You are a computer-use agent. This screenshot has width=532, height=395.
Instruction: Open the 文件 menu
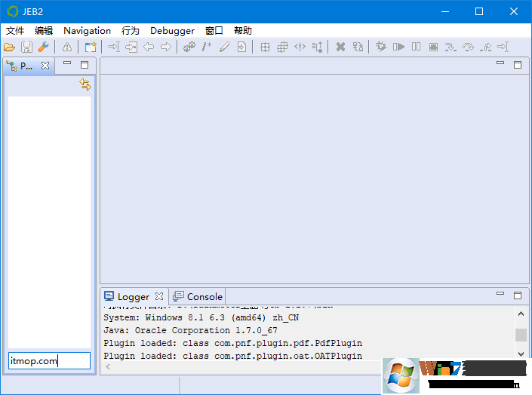(x=15, y=31)
